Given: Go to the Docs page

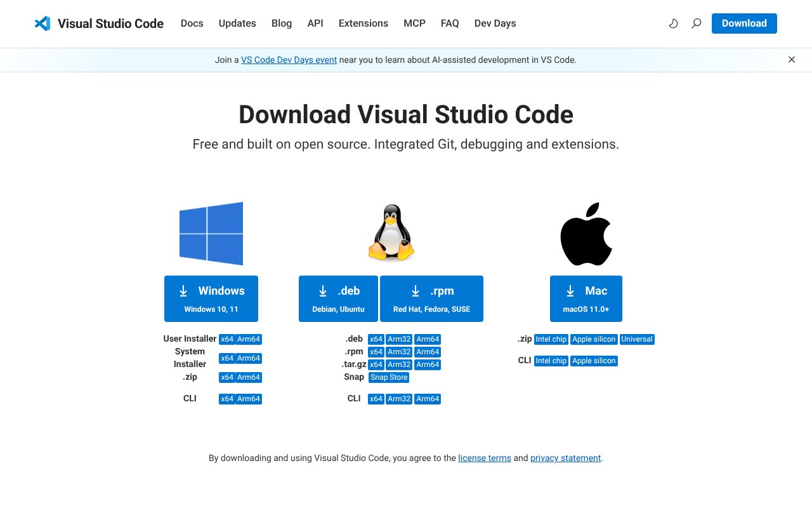Looking at the screenshot, I should pos(192,23).
